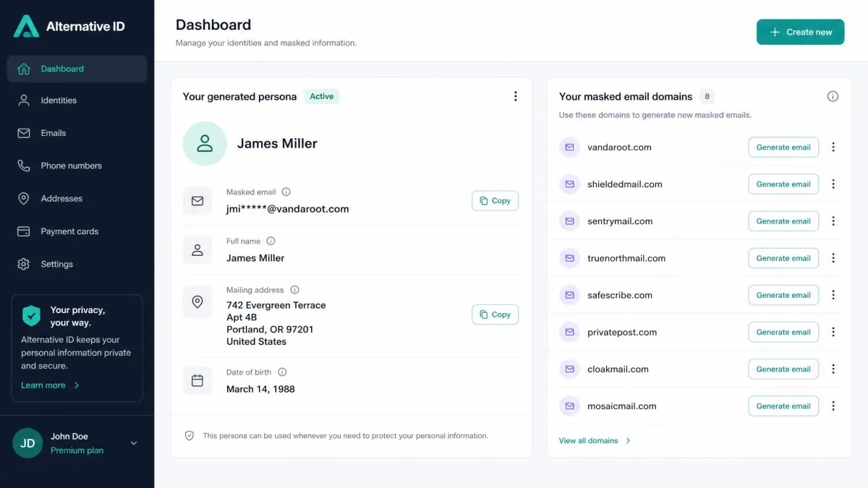Click the Premium plan label

[x=77, y=450]
